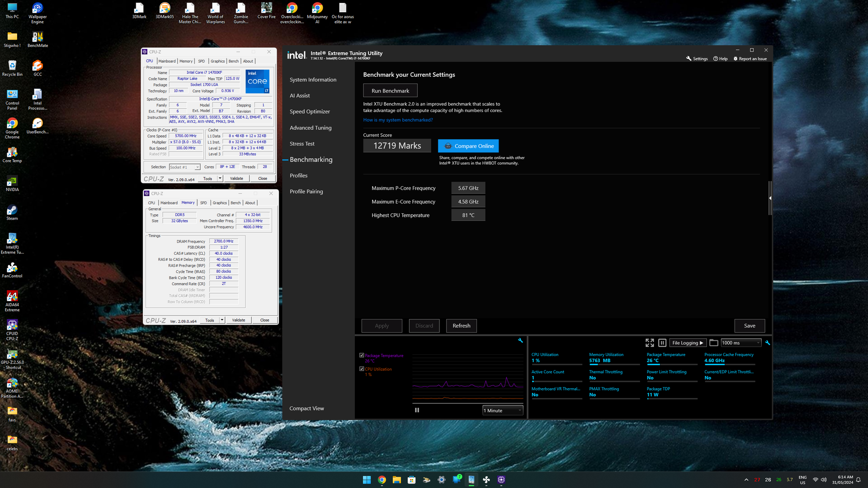The width and height of the screenshot is (868, 488).
Task: Open 3DMark desktop icon
Action: (139, 11)
